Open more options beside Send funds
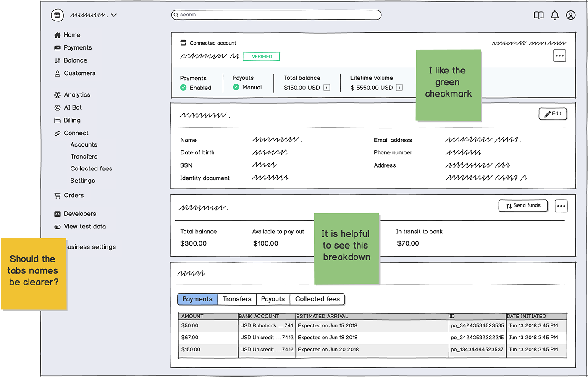588x377 pixels. pyautogui.click(x=561, y=206)
